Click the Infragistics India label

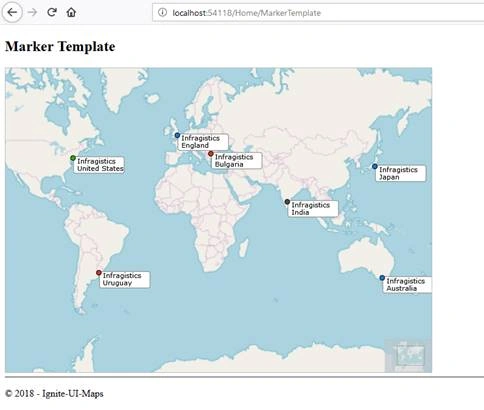click(313, 209)
